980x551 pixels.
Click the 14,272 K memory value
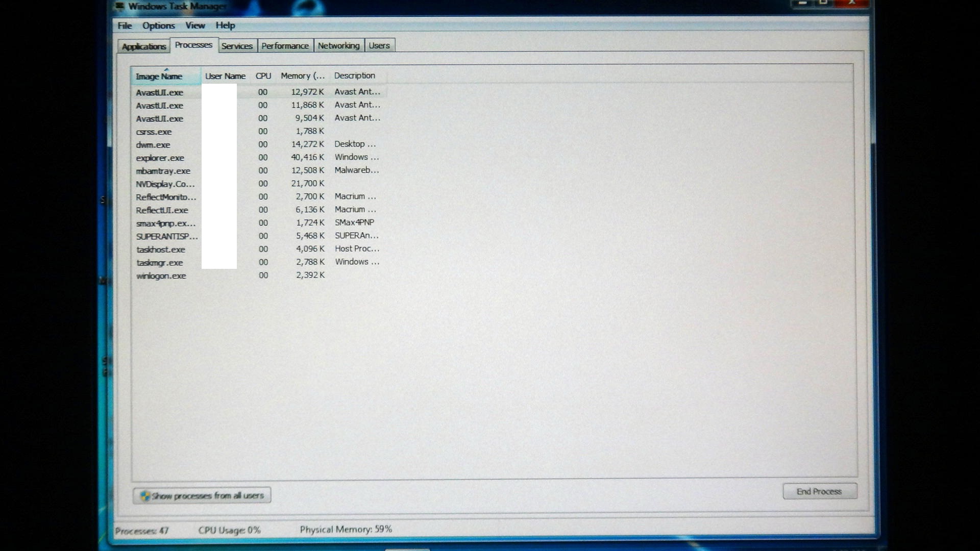[308, 144]
